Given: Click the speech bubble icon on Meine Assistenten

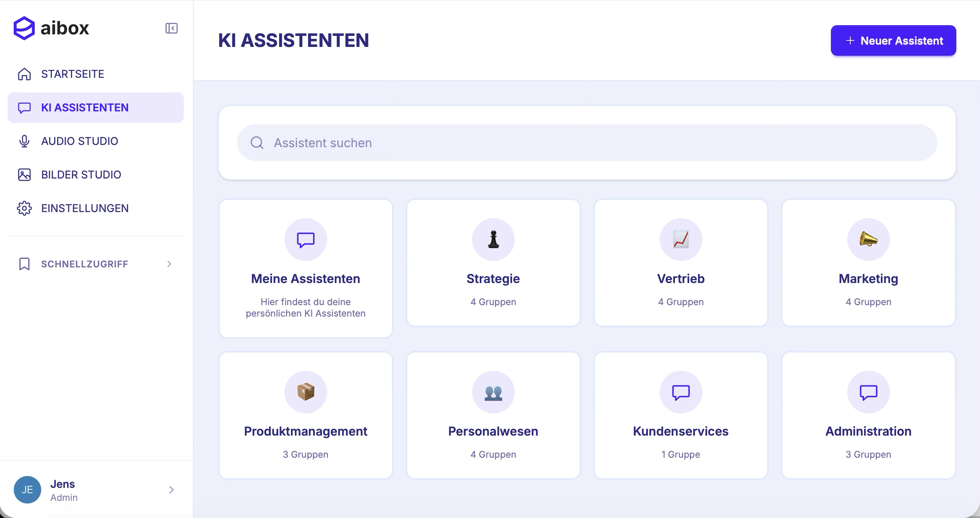Looking at the screenshot, I should pos(306,240).
